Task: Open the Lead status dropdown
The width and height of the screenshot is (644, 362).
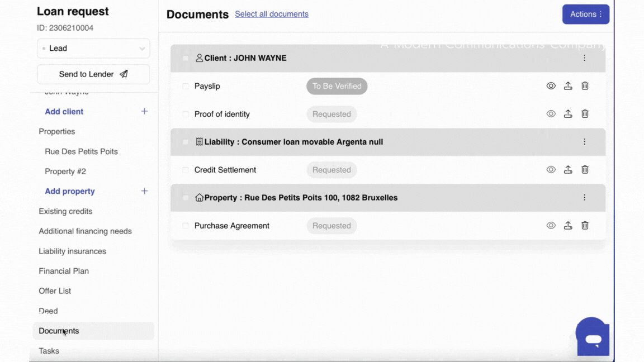Action: click(x=93, y=49)
